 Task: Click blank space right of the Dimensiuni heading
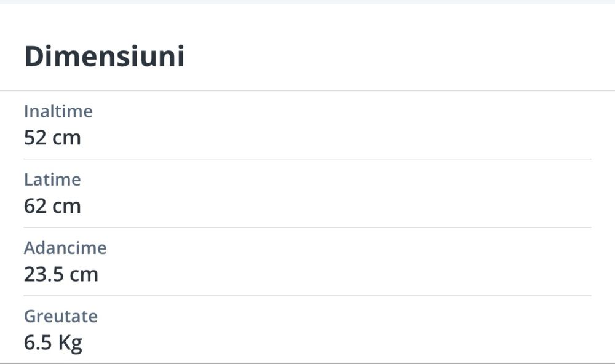tap(400, 57)
